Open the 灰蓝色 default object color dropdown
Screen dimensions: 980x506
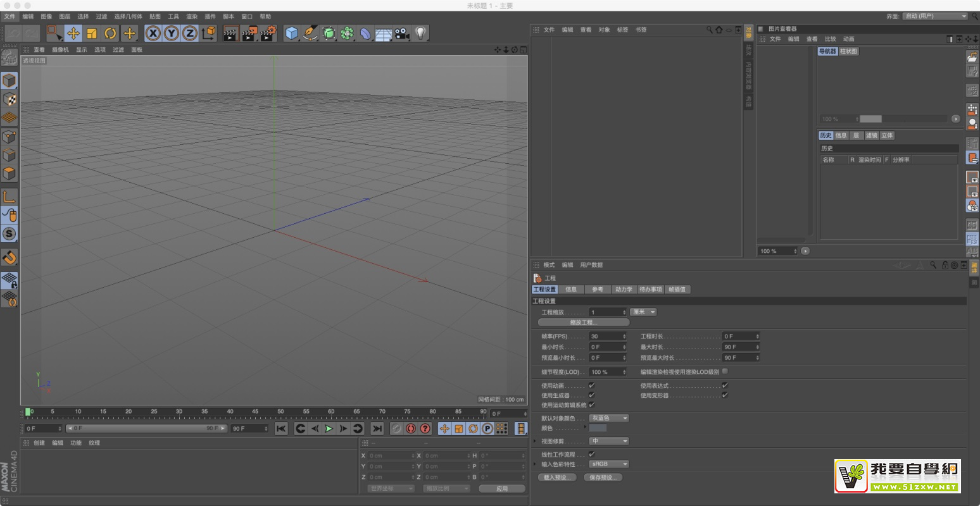click(610, 418)
